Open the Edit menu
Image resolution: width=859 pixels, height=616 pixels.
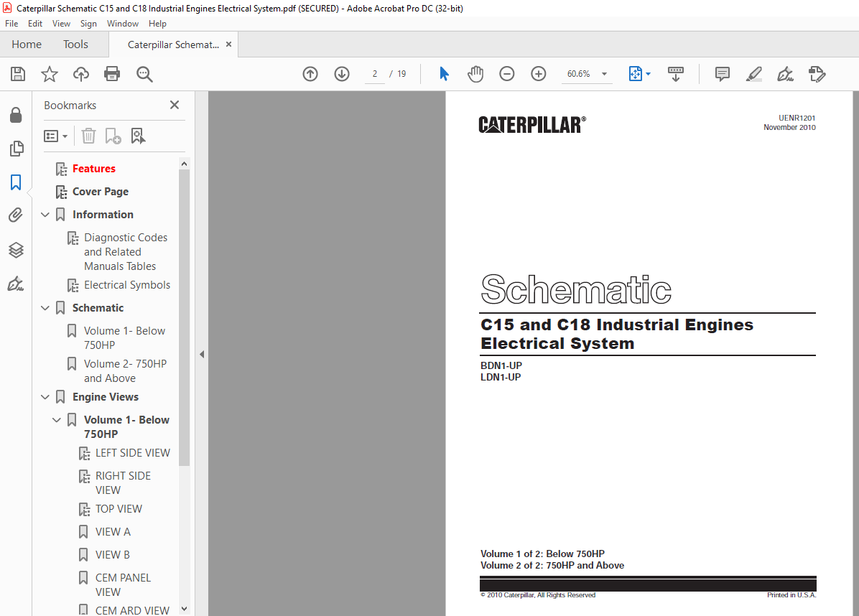coord(35,24)
